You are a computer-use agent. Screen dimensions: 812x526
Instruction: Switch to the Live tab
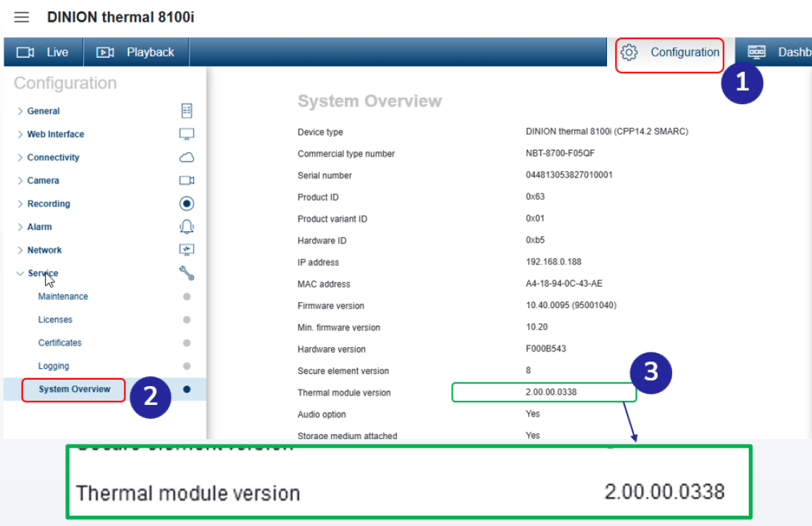coord(43,52)
